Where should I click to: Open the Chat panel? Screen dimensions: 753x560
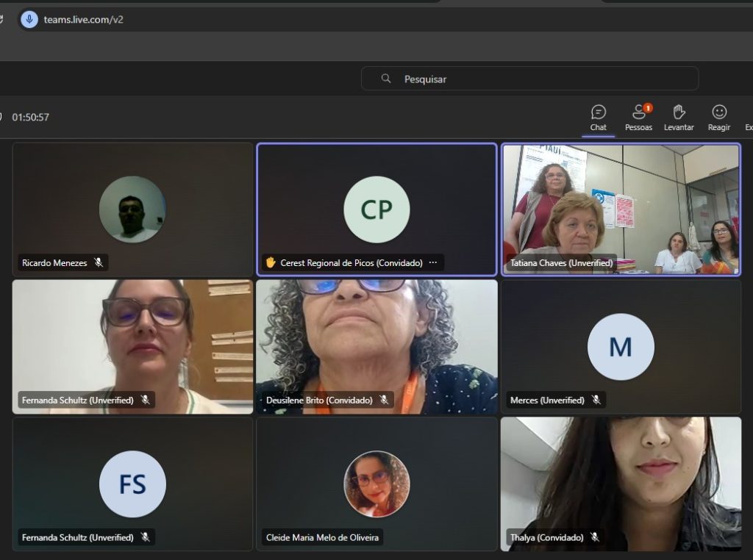(x=599, y=118)
